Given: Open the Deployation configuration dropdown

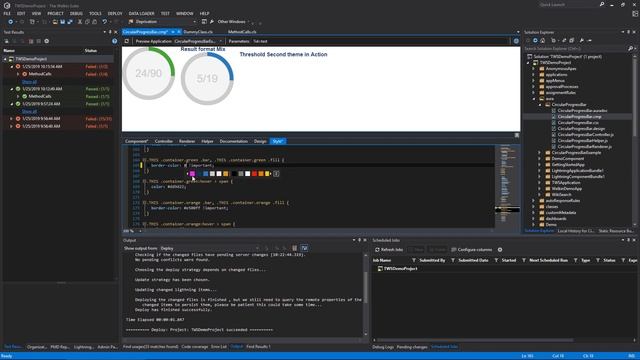Looking at the screenshot, I should pyautogui.click(x=194, y=22).
